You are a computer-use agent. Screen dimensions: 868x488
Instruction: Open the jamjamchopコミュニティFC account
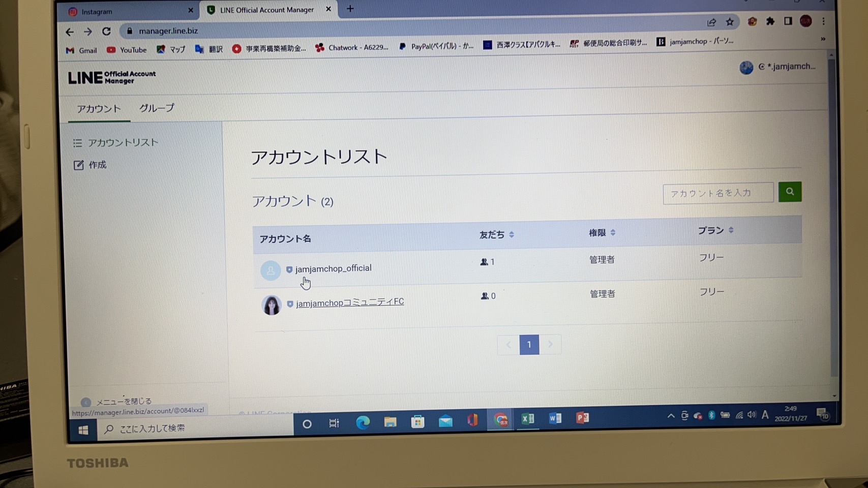click(x=350, y=302)
